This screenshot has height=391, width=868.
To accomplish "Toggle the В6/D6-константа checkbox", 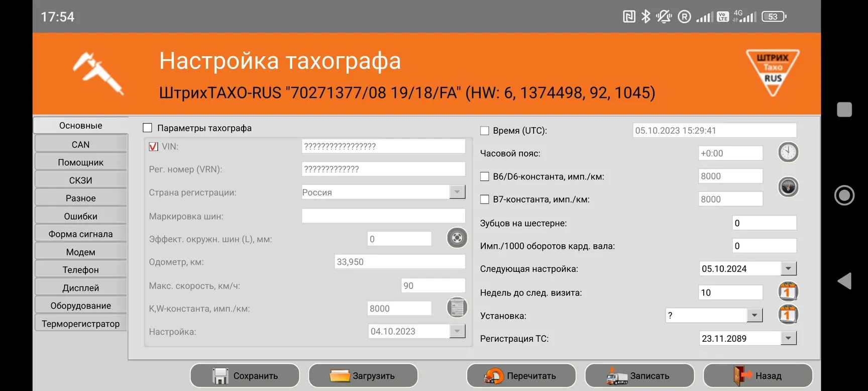I will click(485, 176).
